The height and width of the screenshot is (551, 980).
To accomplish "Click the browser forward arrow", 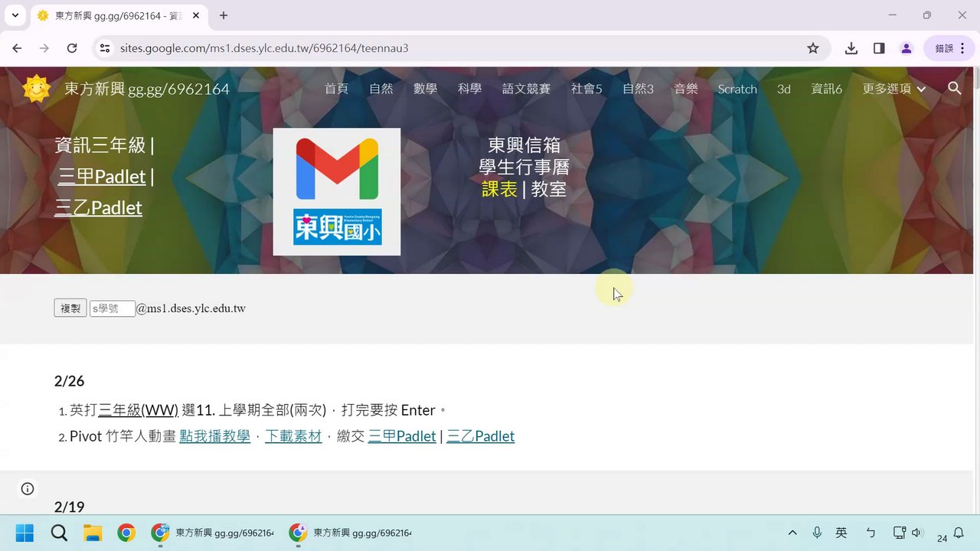I will click(44, 48).
